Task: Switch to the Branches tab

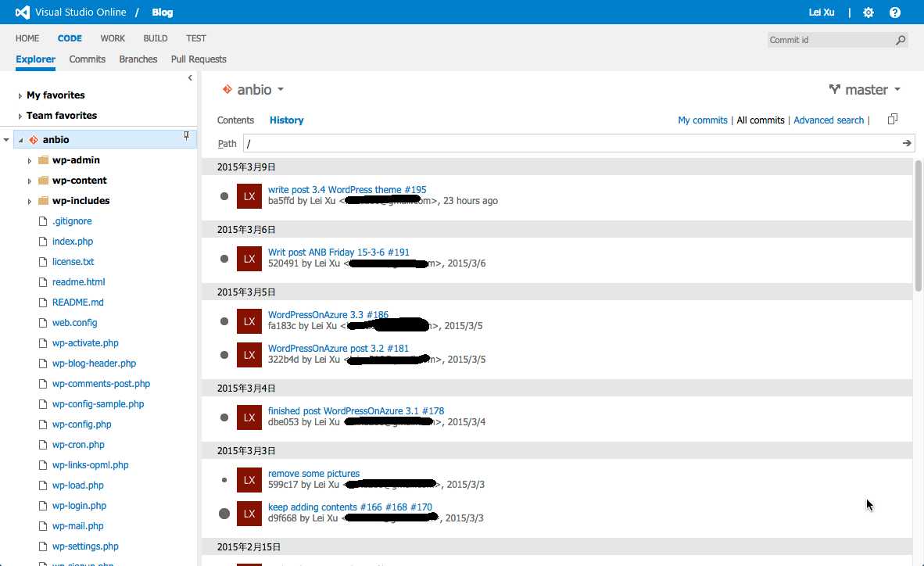Action: point(138,59)
